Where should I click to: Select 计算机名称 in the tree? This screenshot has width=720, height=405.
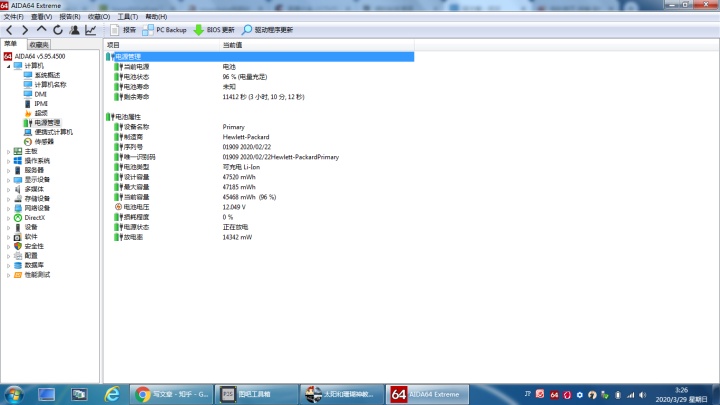[x=51, y=85]
